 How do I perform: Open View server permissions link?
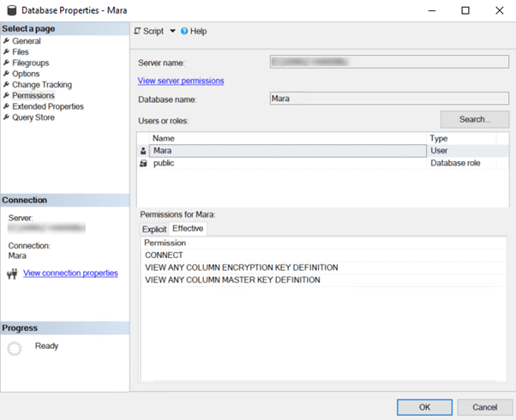(181, 81)
